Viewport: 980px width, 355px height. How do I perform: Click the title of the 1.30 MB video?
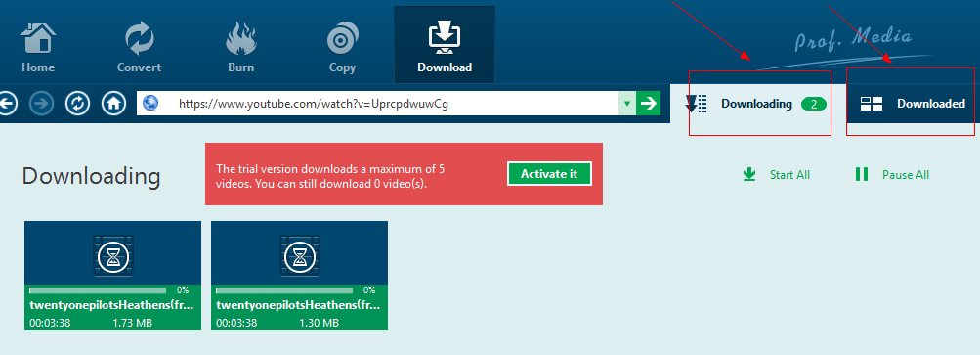pos(299,306)
